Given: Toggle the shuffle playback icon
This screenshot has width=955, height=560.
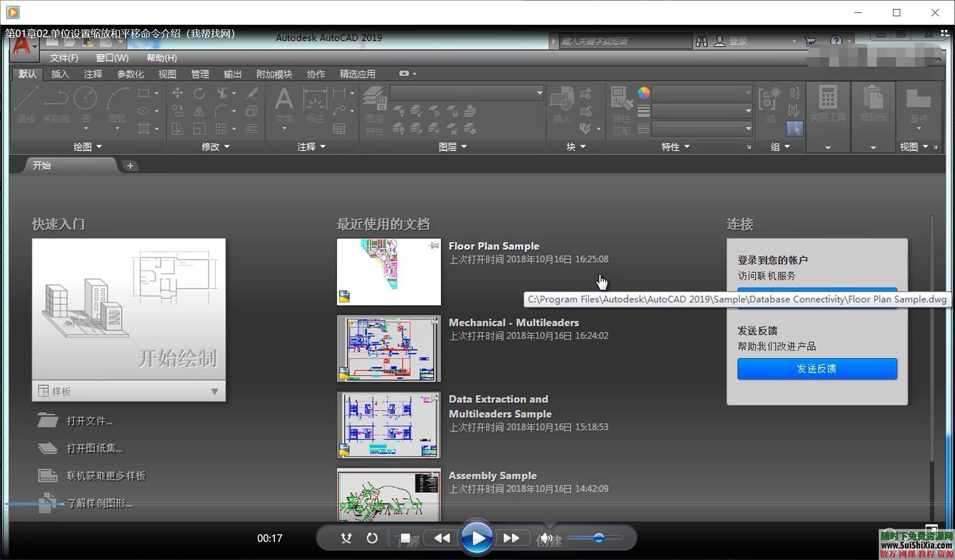Looking at the screenshot, I should 346,538.
